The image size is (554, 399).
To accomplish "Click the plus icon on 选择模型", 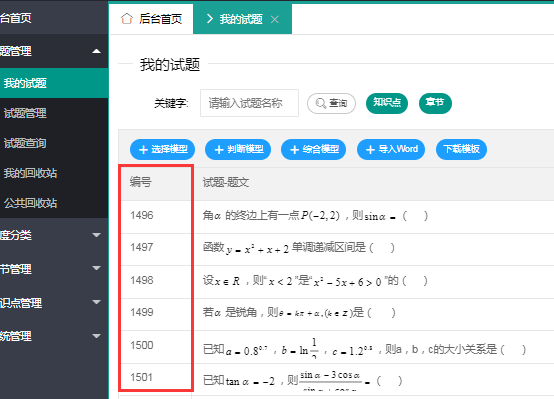I will point(143,150).
